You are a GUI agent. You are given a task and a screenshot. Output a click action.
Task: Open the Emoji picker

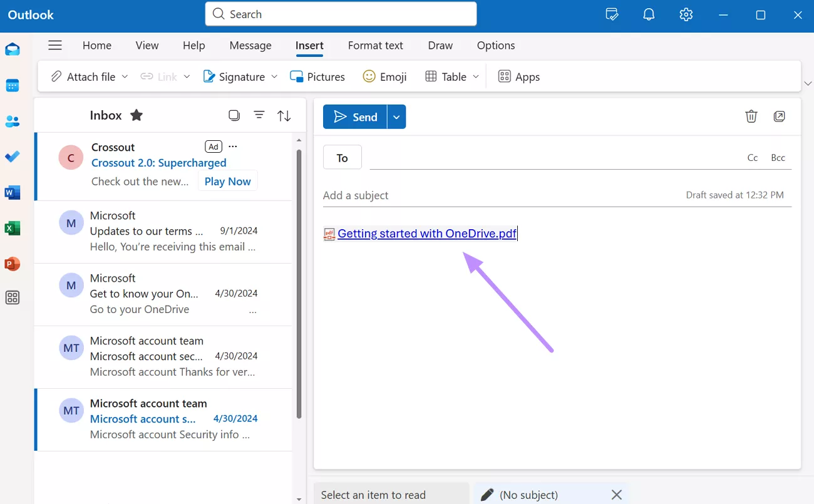click(x=384, y=76)
